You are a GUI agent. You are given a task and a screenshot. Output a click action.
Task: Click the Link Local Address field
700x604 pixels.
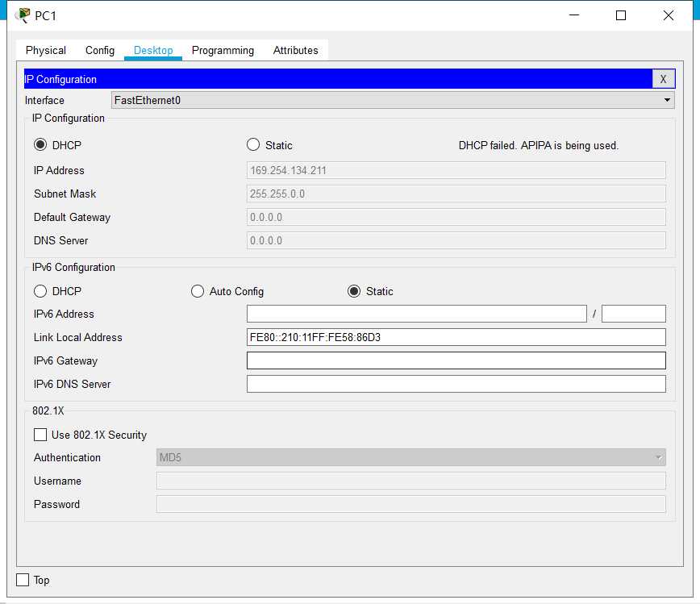coord(456,337)
